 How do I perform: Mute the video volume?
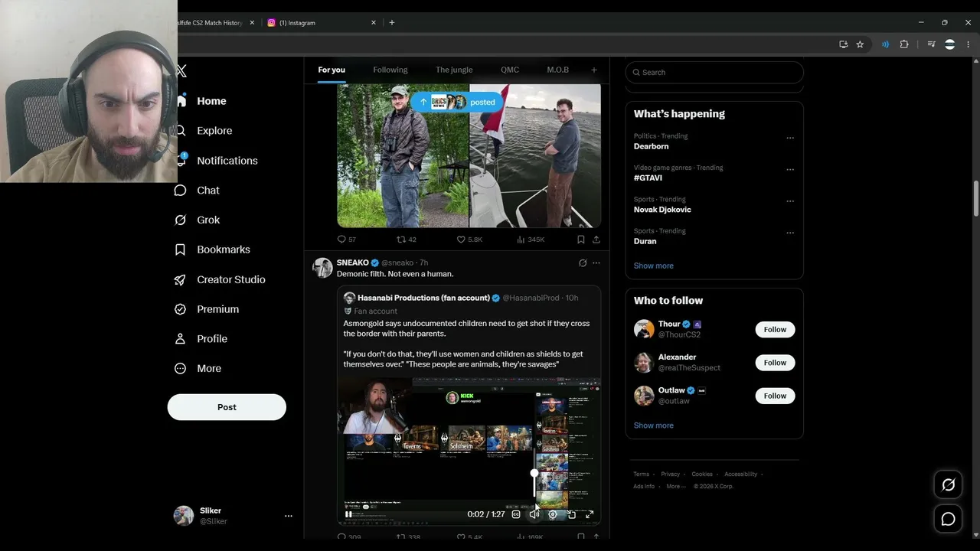534,514
